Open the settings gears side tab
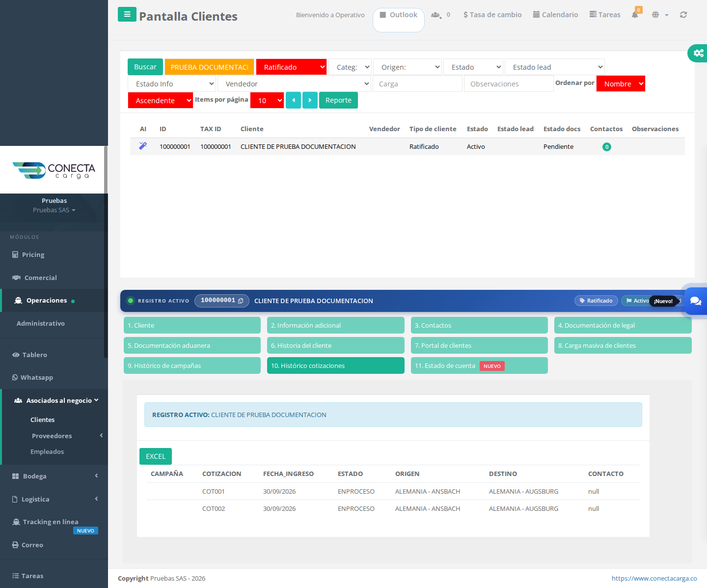 [x=698, y=53]
